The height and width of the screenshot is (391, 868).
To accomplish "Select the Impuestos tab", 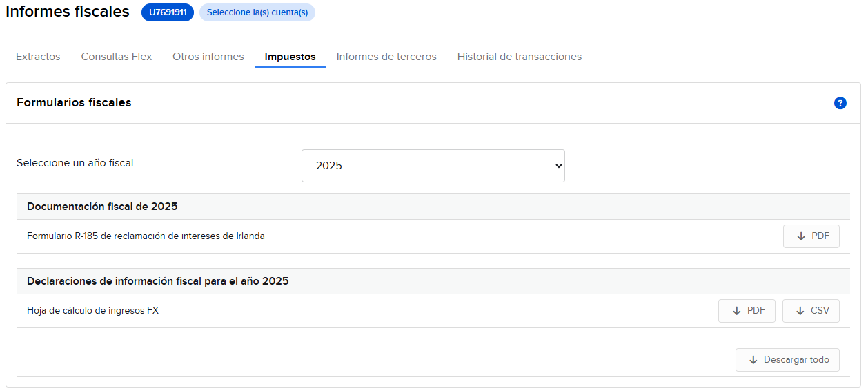I will tap(290, 57).
